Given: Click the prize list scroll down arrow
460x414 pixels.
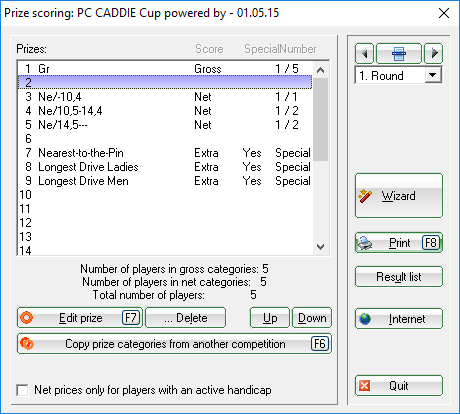Looking at the screenshot, I should [x=321, y=247].
